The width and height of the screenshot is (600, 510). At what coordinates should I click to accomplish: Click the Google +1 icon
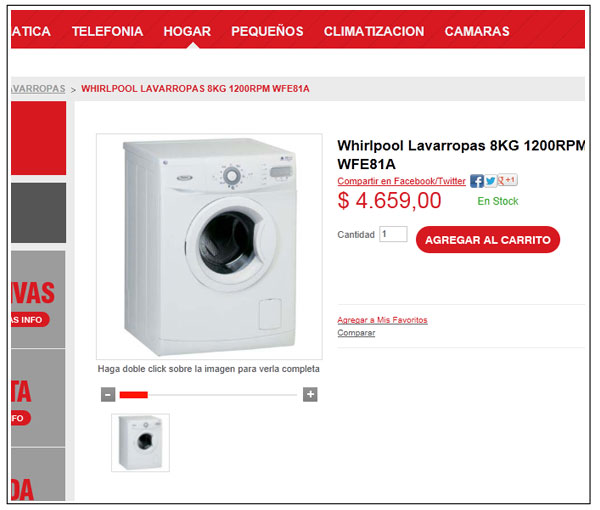point(507,180)
